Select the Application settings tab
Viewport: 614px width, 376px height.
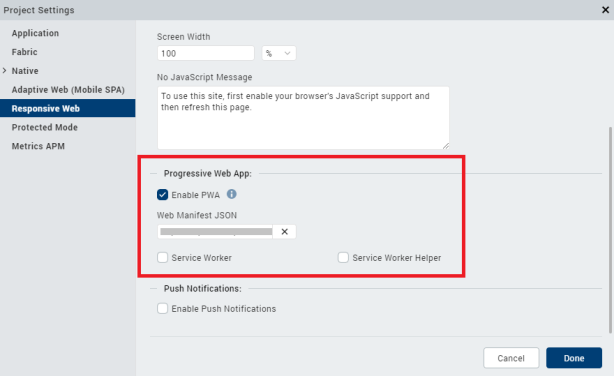coord(35,33)
